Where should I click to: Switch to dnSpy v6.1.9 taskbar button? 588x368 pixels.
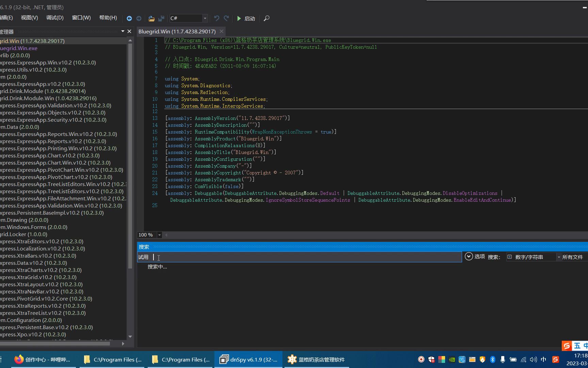click(248, 359)
